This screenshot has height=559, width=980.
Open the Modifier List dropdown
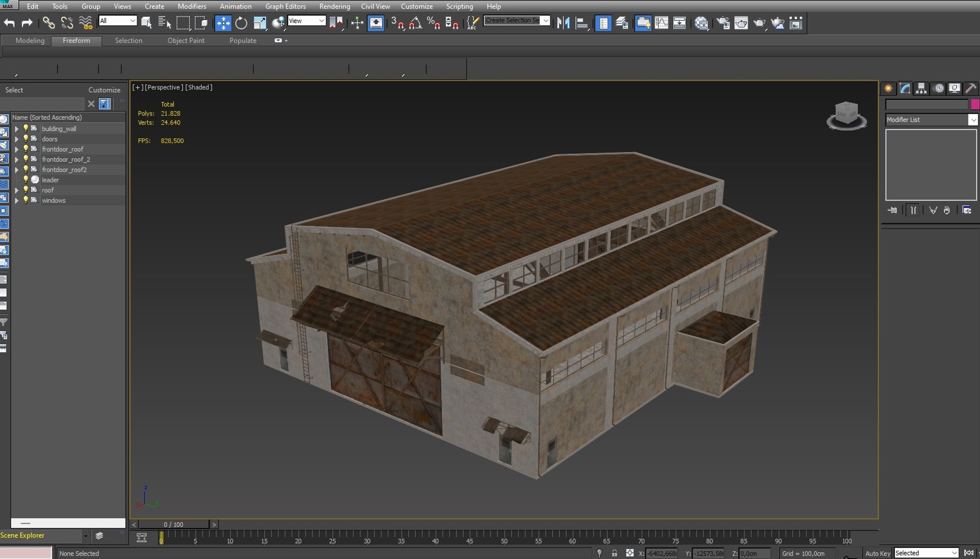(x=931, y=120)
